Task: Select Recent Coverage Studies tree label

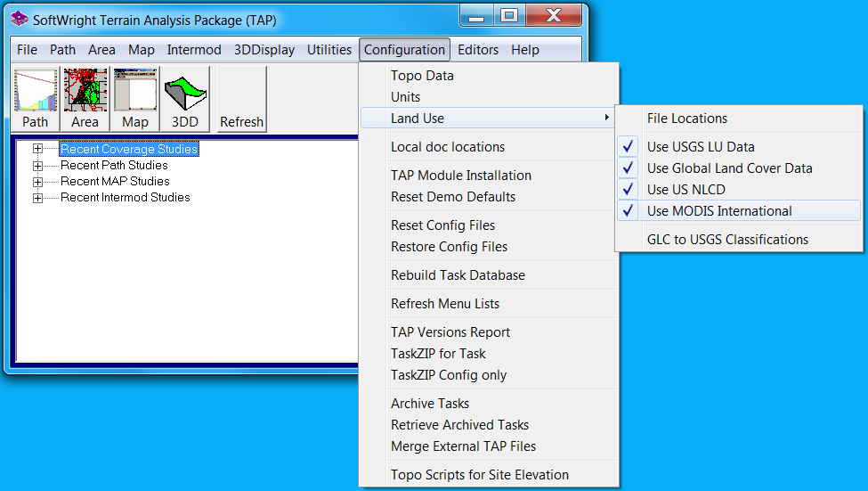Action: tap(129, 149)
